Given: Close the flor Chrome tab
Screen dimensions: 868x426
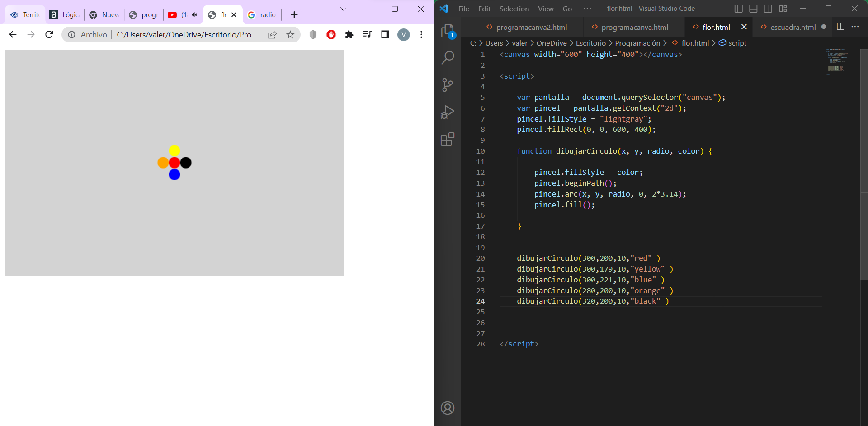Looking at the screenshot, I should pos(234,15).
